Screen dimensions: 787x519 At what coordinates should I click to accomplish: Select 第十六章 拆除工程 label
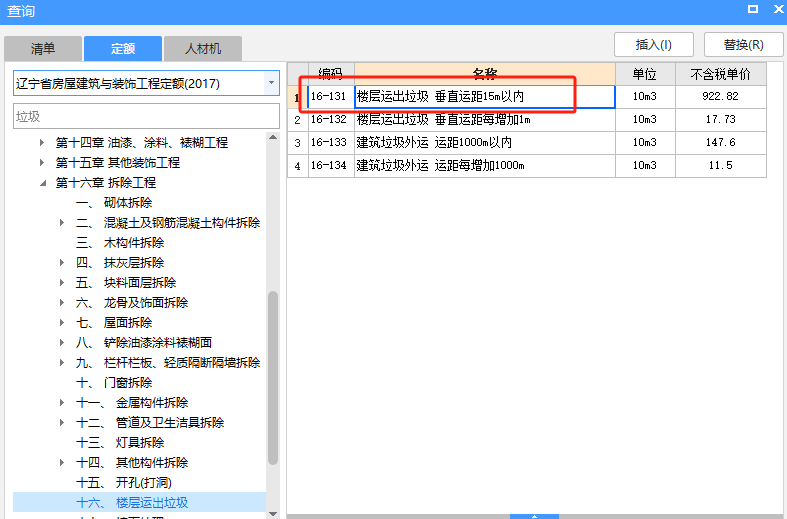pos(106,183)
